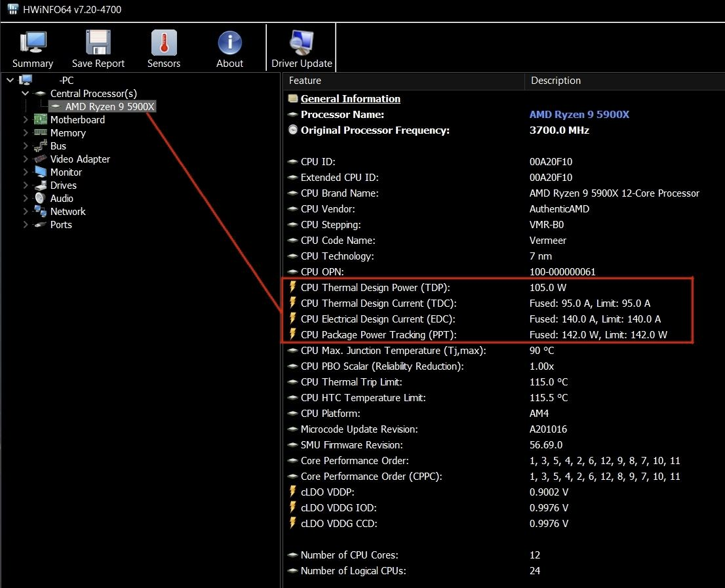725x588 pixels.
Task: Click the Bus icon in tree
Action: (41, 146)
